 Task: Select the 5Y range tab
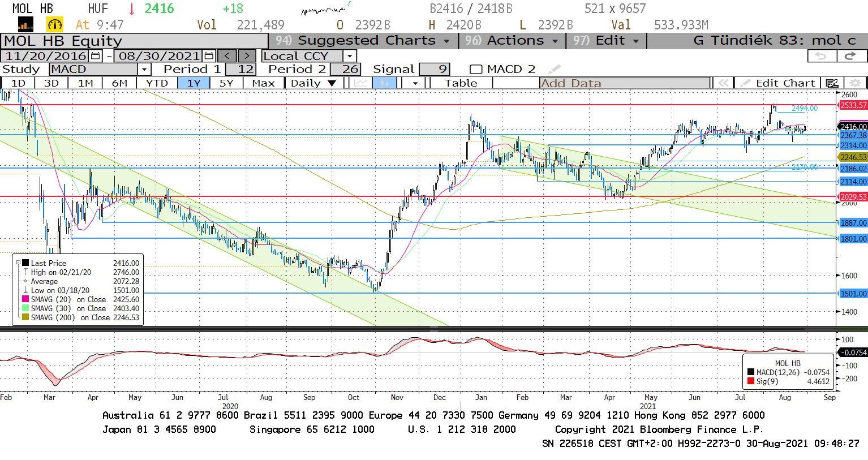pyautogui.click(x=226, y=83)
